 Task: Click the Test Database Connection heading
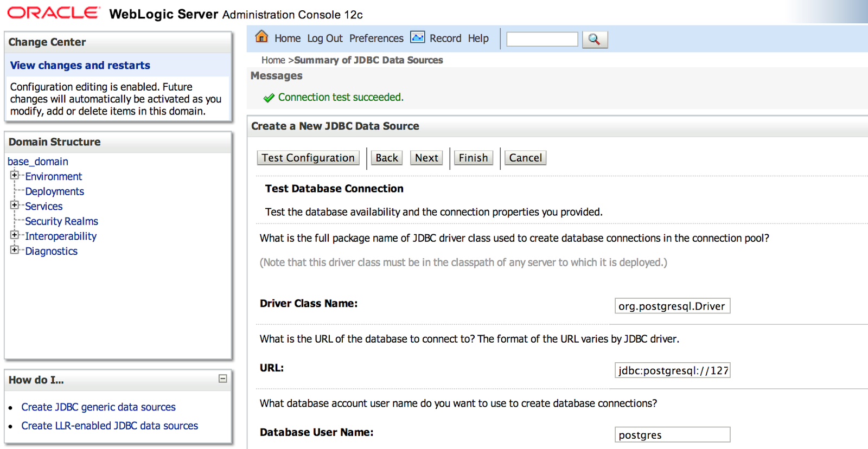(334, 189)
